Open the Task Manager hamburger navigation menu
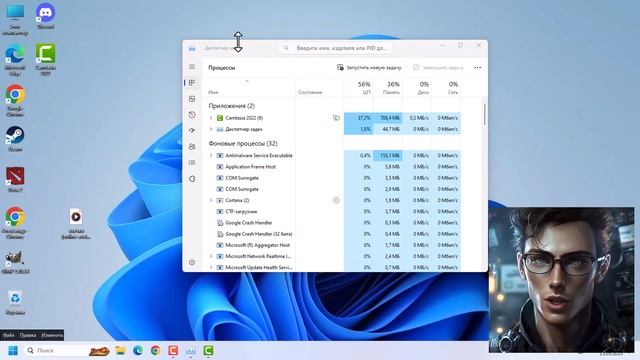The width and height of the screenshot is (640, 360). 192,67
